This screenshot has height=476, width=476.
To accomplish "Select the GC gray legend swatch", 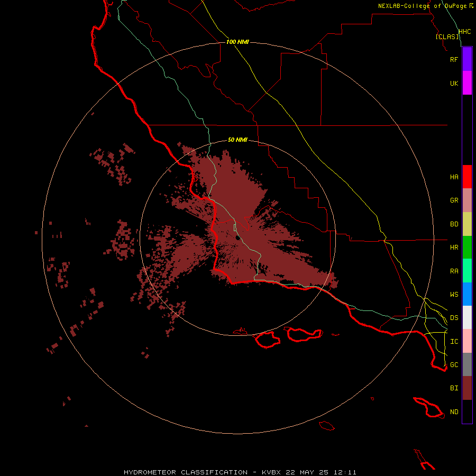I will coord(467,364).
